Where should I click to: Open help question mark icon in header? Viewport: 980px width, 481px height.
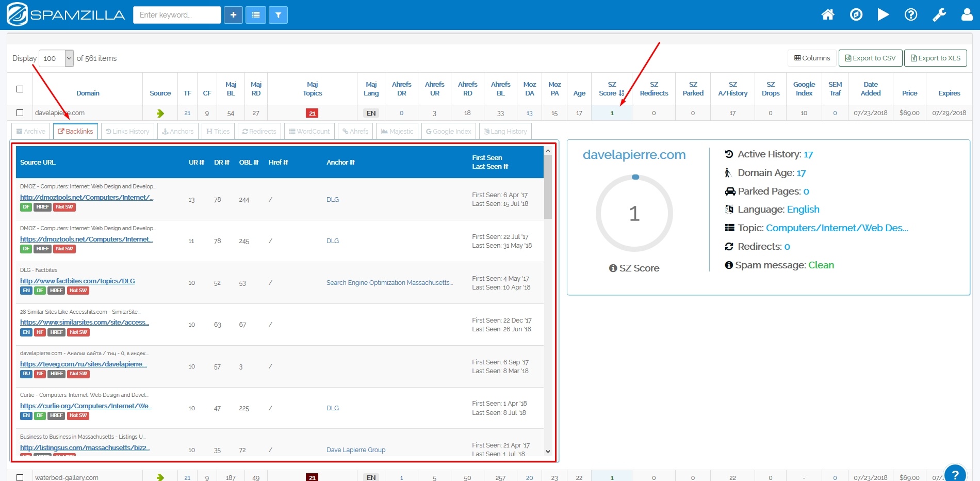[911, 14]
